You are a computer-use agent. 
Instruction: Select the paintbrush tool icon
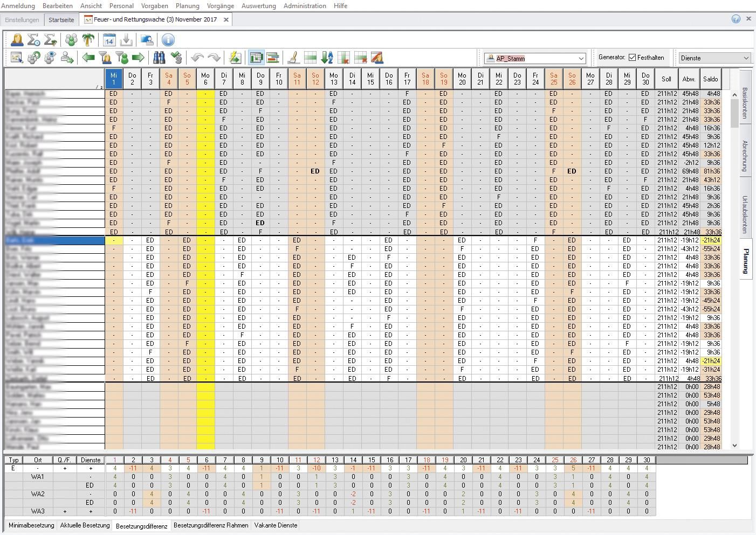(293, 58)
